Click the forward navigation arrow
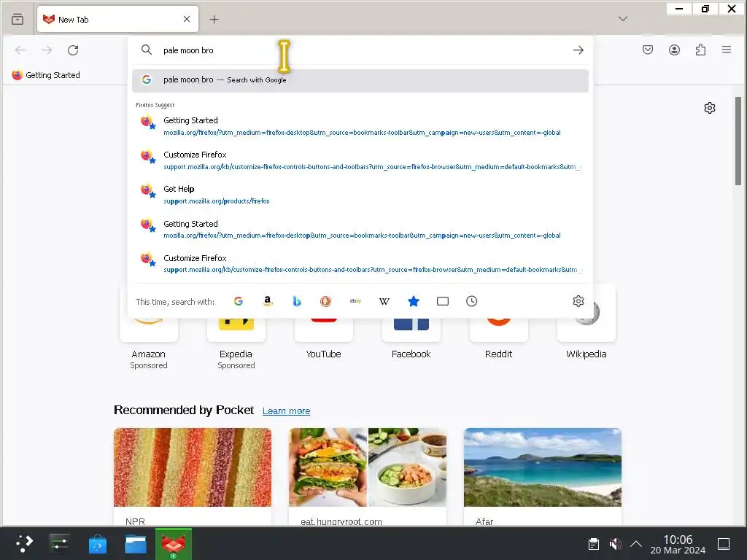The width and height of the screenshot is (747, 560). point(47,50)
